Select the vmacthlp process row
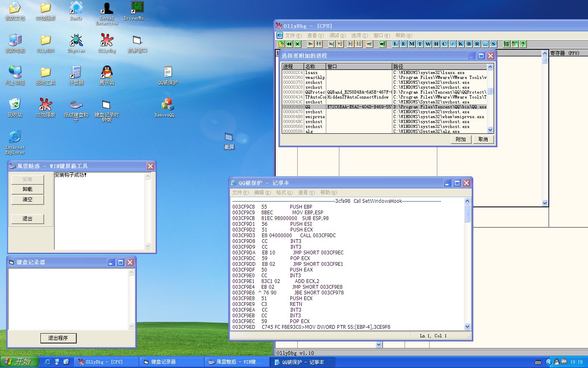 [384, 77]
